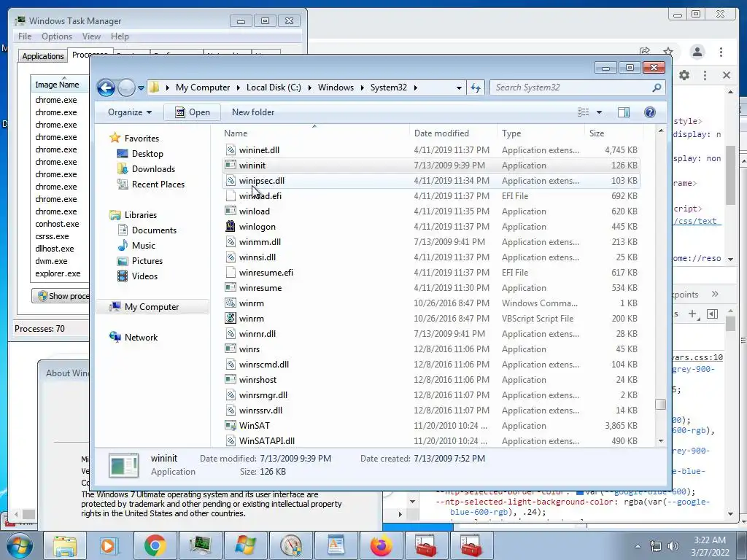Select csrss.exe in Task Manager
Screen dimensions: 747x560
pyautogui.click(x=52, y=237)
